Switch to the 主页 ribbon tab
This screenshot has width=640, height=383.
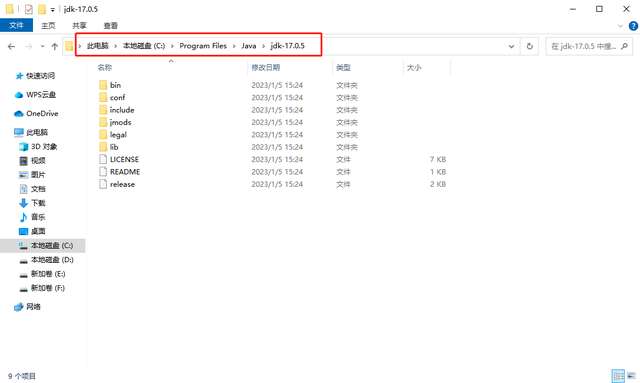pos(48,26)
